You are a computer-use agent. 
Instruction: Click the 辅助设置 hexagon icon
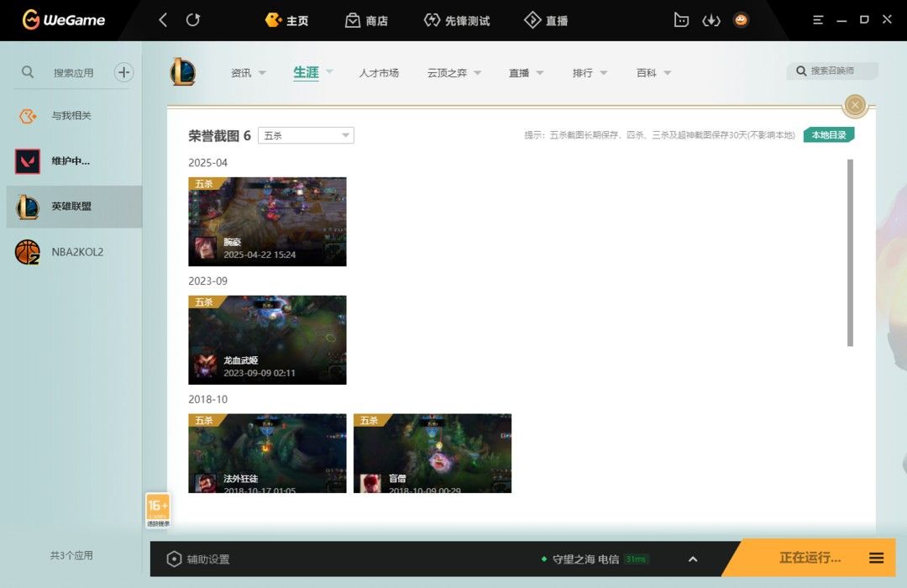pos(174,559)
